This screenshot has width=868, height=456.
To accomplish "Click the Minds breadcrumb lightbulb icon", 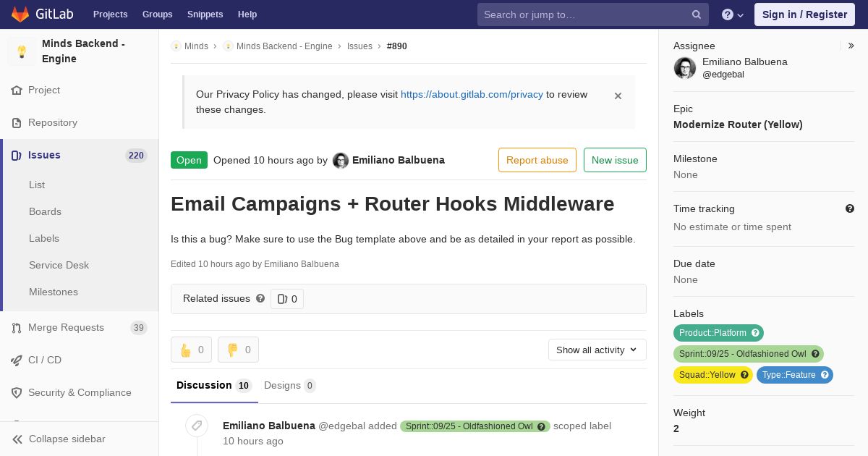I will click(x=176, y=46).
